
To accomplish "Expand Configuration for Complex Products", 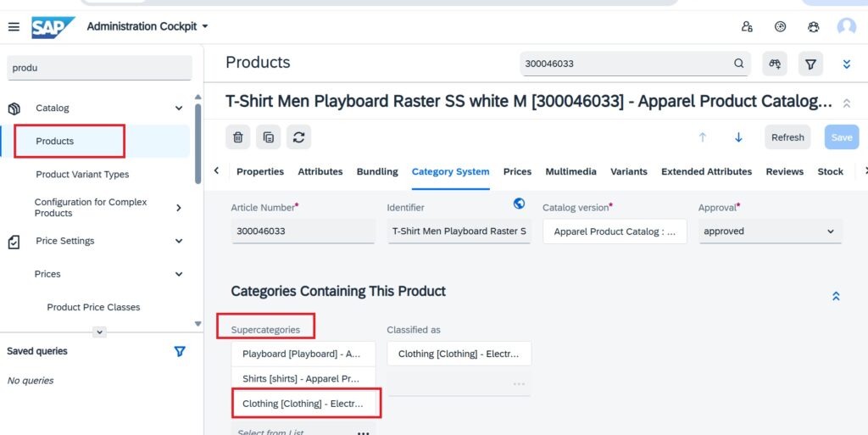I will pos(179,208).
